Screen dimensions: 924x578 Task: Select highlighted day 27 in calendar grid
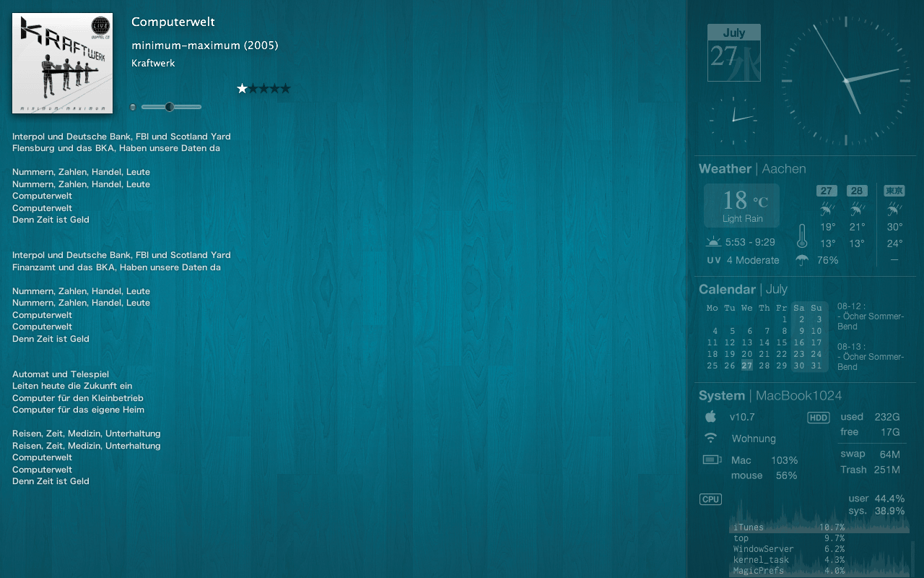746,366
